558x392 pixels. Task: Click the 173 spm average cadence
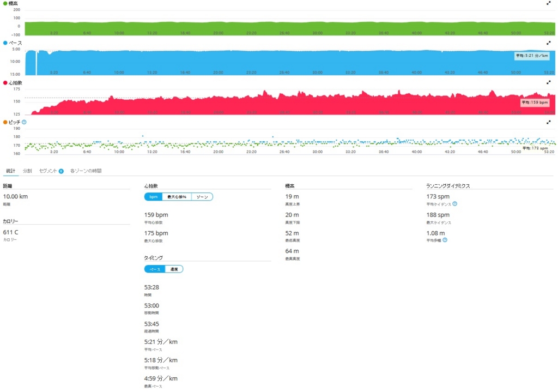coord(438,196)
